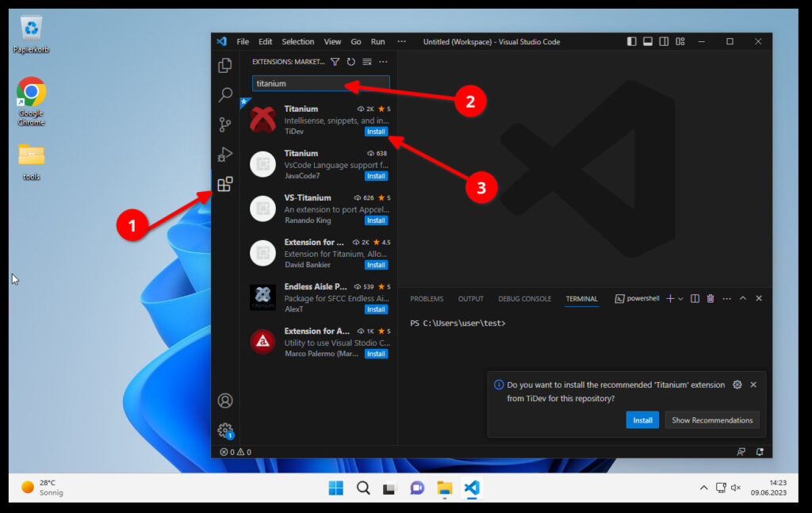The width and height of the screenshot is (812, 513).
Task: Clear extensions search results icon
Action: tap(367, 62)
